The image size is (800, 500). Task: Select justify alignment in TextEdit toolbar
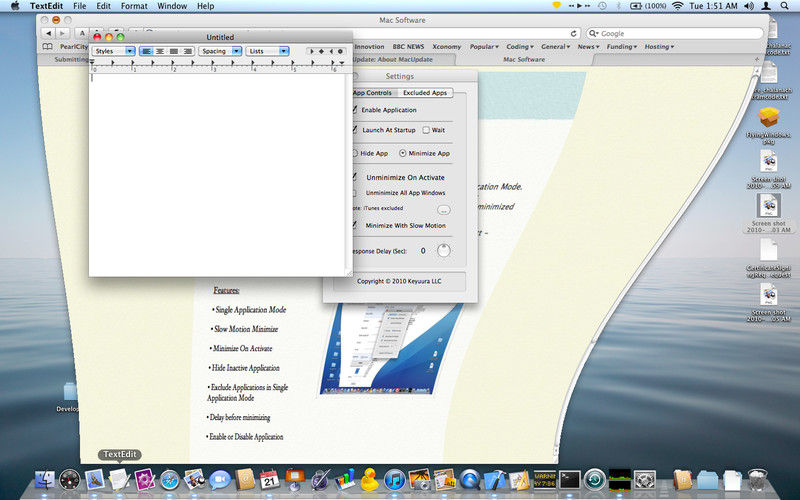(x=174, y=51)
